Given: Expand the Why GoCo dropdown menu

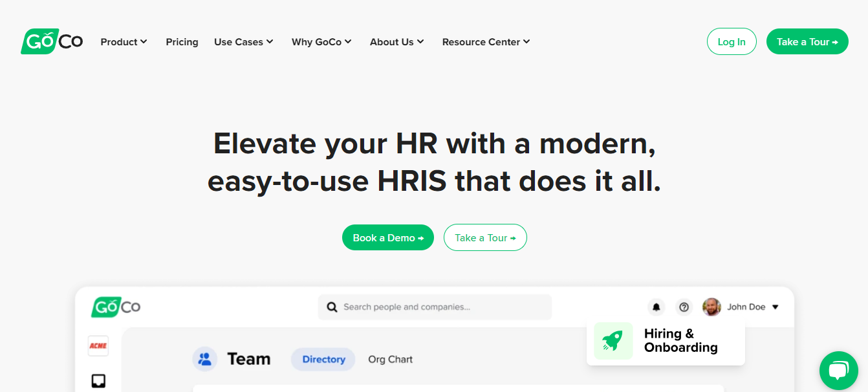Looking at the screenshot, I should [321, 42].
